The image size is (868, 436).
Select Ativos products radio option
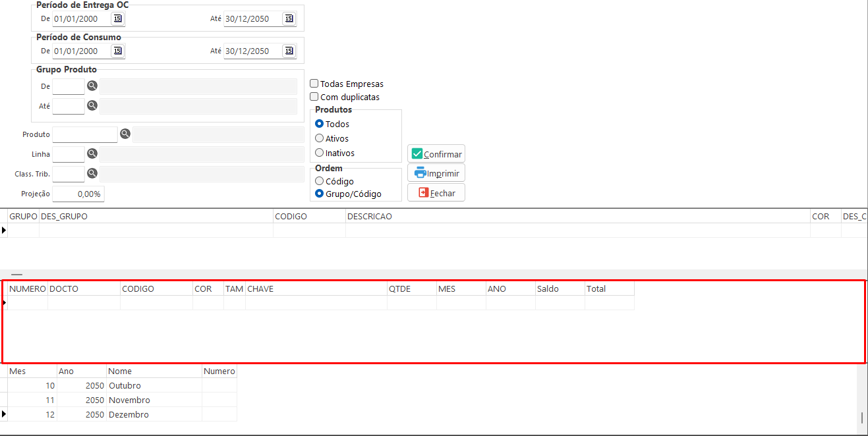point(320,138)
